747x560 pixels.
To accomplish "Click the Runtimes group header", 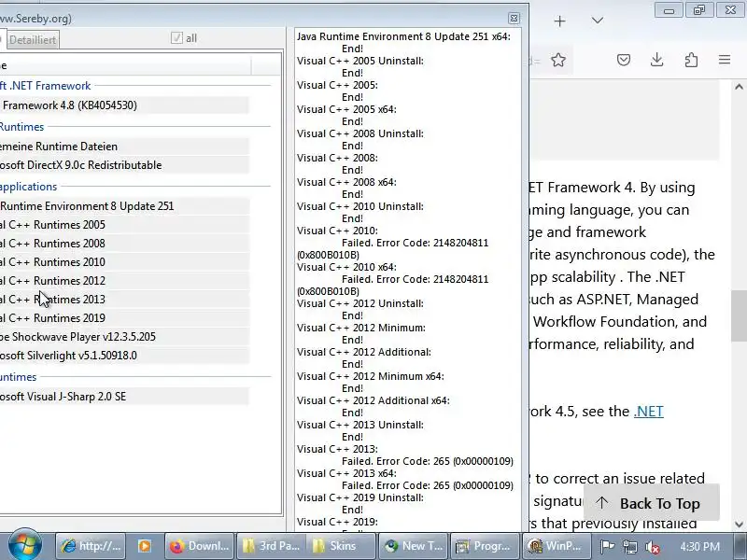I will click(x=21, y=127).
